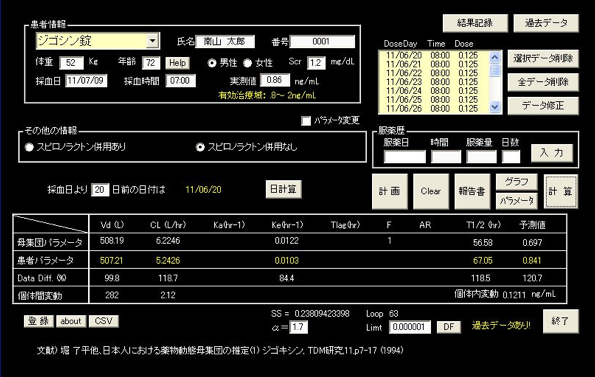Click the 日計算 day calculation button
595x377 pixels.
tap(283, 189)
